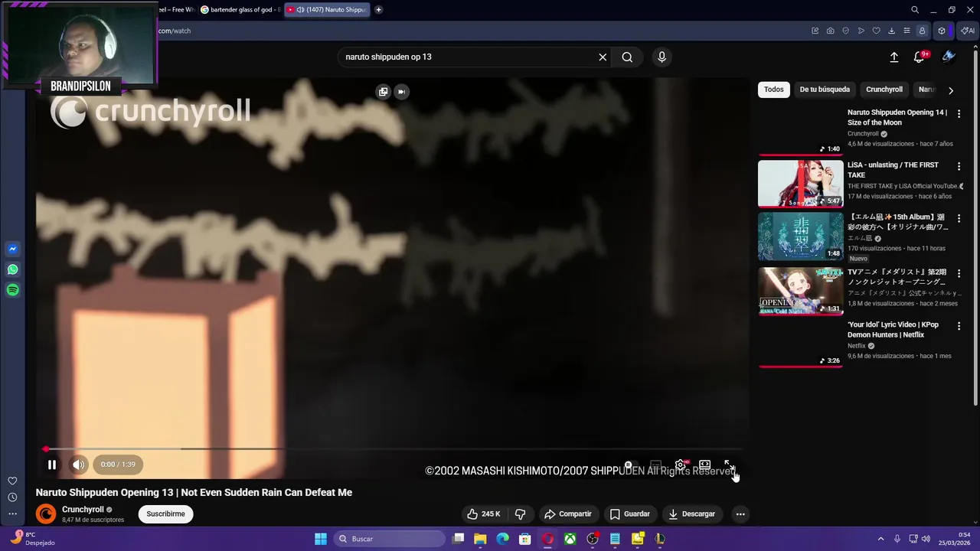
Task: Click the browser snapshot camera icon
Action: (x=831, y=31)
